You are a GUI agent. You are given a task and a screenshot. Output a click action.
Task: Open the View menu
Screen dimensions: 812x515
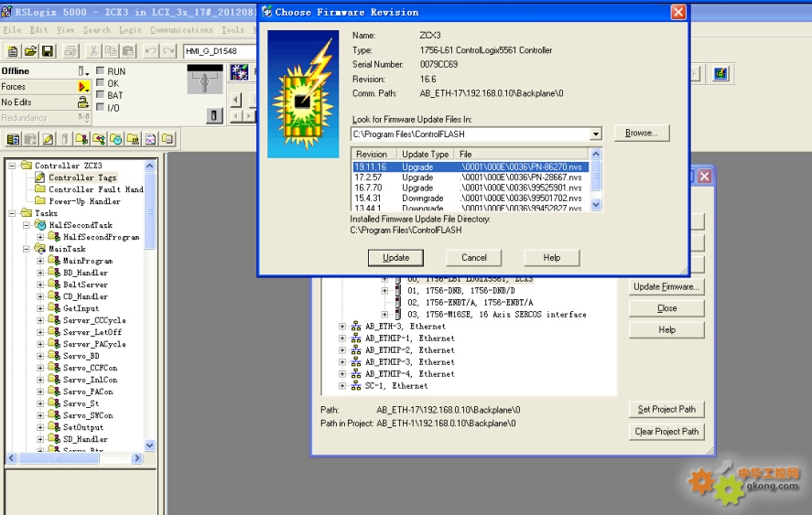pos(65,30)
